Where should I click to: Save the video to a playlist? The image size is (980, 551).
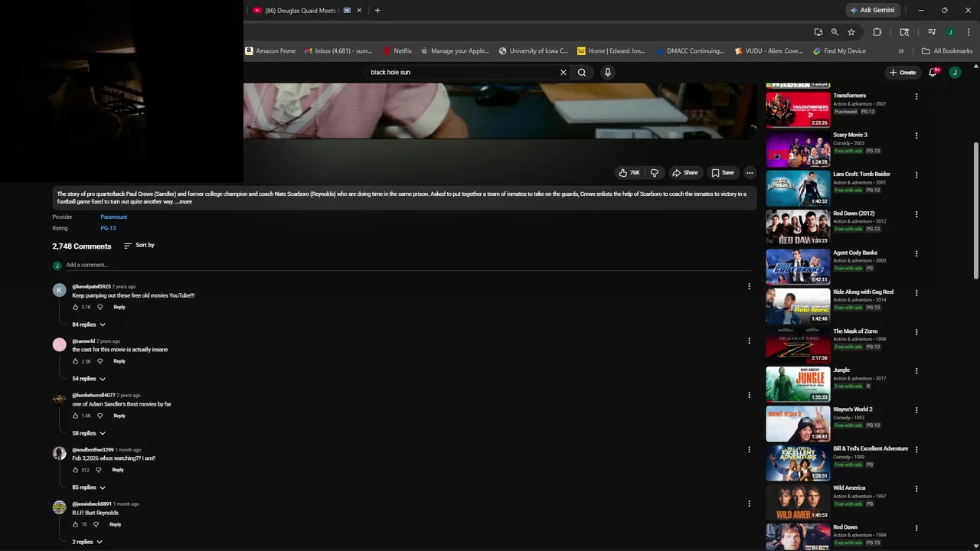pos(722,173)
